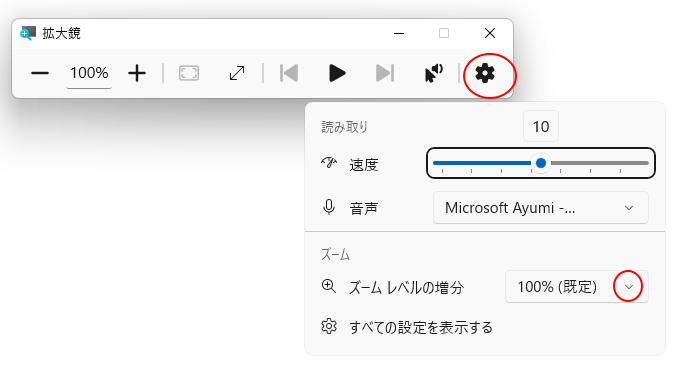The width and height of the screenshot is (684, 367).
Task: Click the 速度 label
Action: click(363, 165)
